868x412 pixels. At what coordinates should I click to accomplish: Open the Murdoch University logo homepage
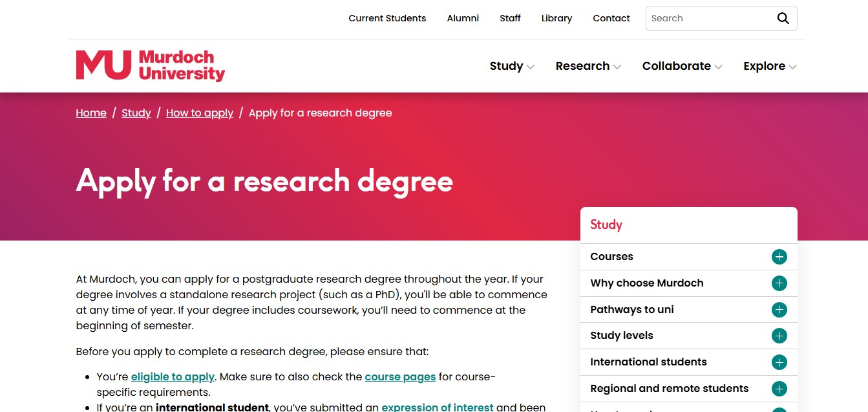point(151,66)
